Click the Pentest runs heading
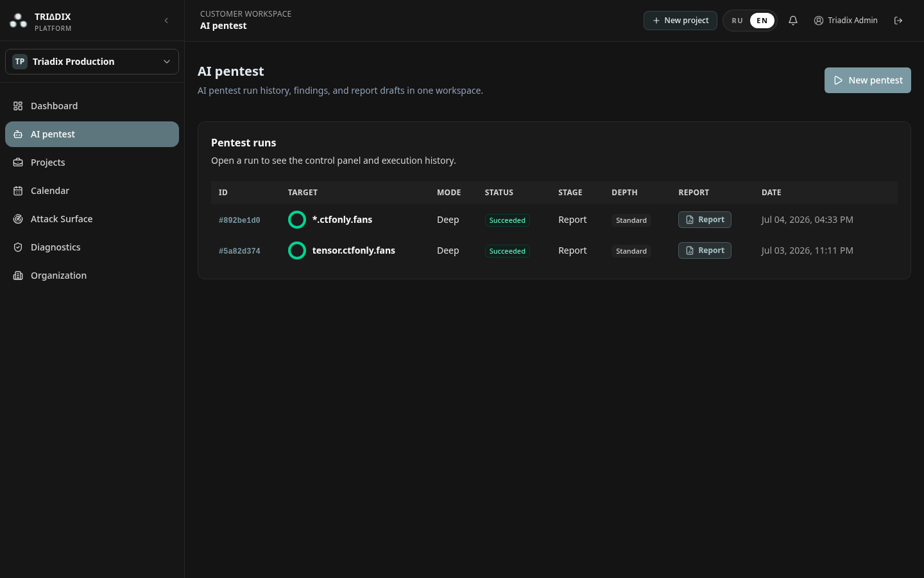The height and width of the screenshot is (578, 924). pyautogui.click(x=244, y=143)
